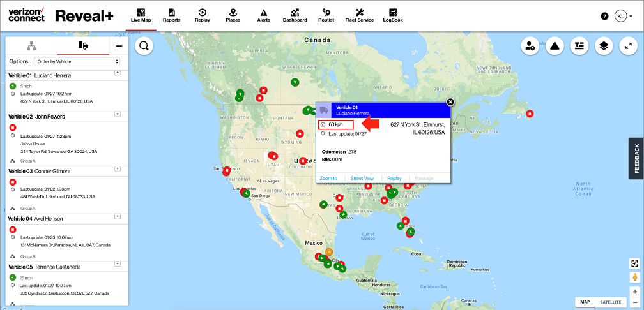The height and width of the screenshot is (310, 644).
Task: Open the driver status icon on map toolbar
Action: point(530,46)
